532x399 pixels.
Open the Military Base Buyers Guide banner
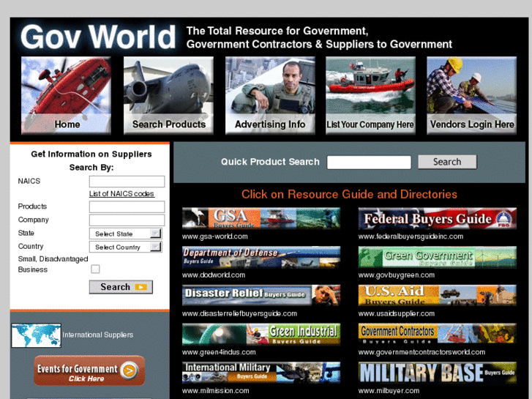pos(438,373)
